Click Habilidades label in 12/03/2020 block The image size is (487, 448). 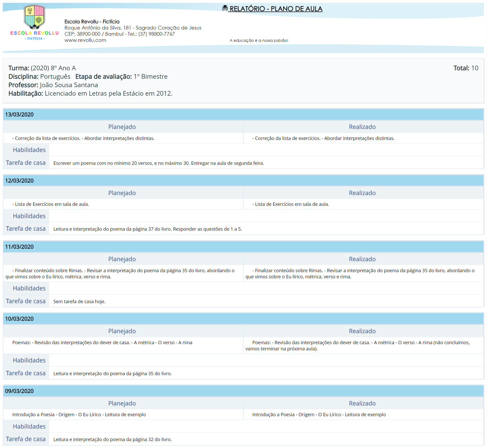tap(29, 216)
